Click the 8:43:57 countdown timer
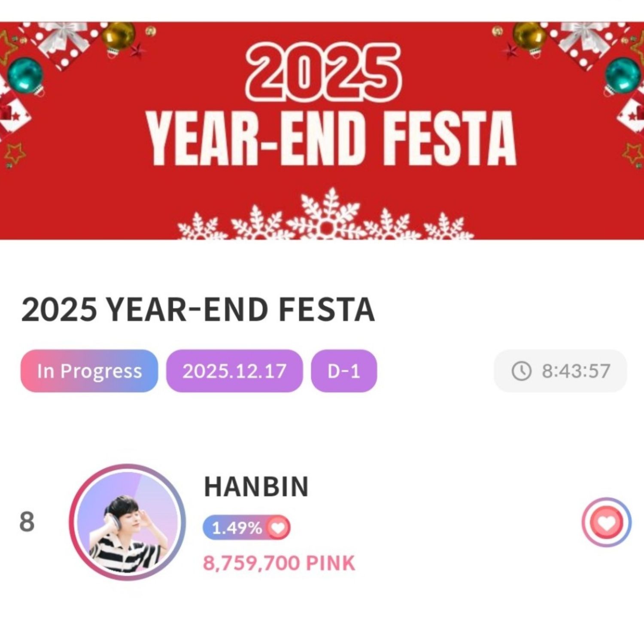Screen dimensions: 644x644 tap(575, 371)
